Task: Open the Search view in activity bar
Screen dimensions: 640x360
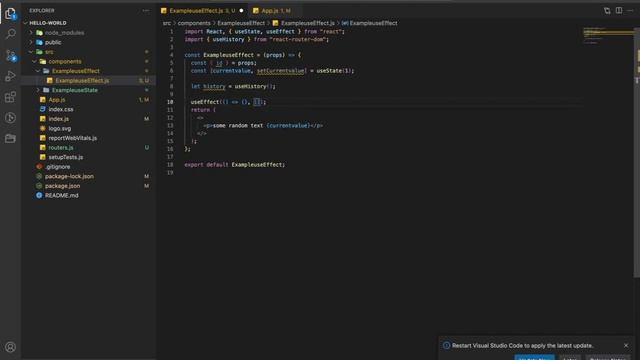Action: click(10, 34)
